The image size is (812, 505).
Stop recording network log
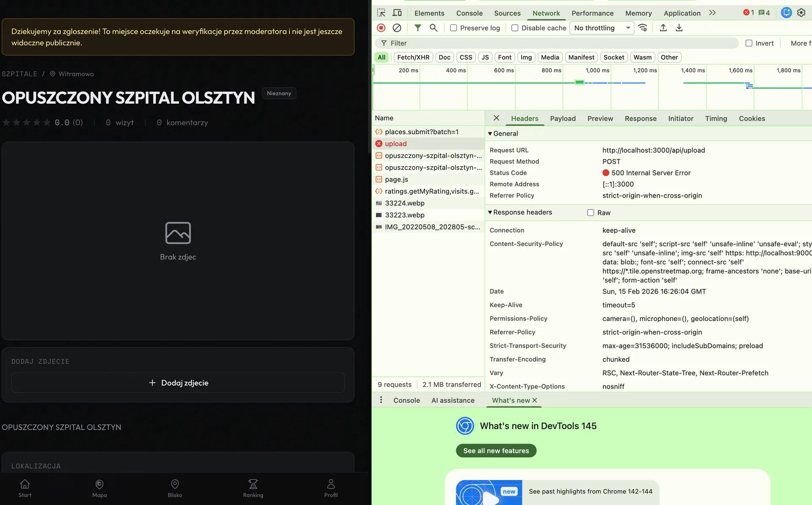[x=381, y=28]
